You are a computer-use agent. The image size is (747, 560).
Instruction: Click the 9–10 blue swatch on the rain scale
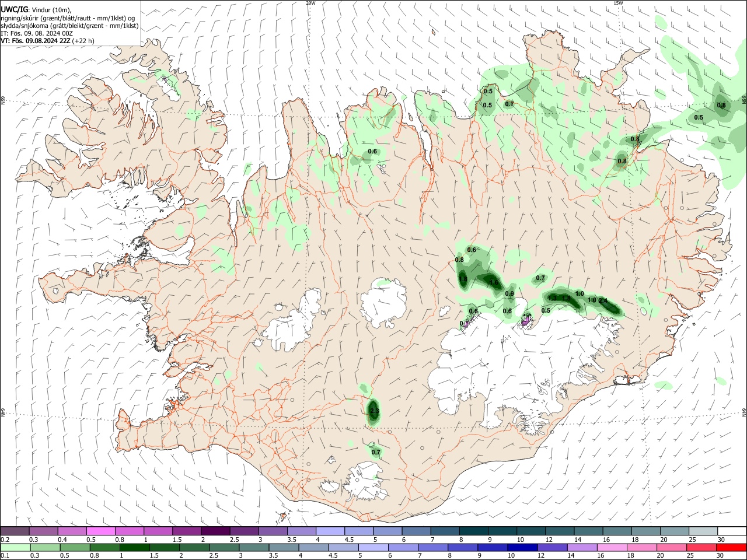(x=493, y=547)
